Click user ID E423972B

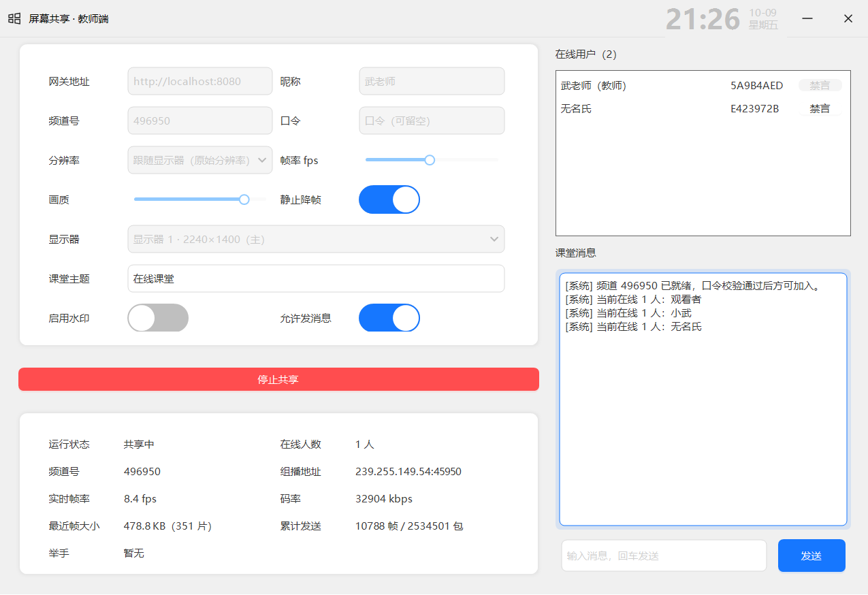pyautogui.click(x=754, y=109)
